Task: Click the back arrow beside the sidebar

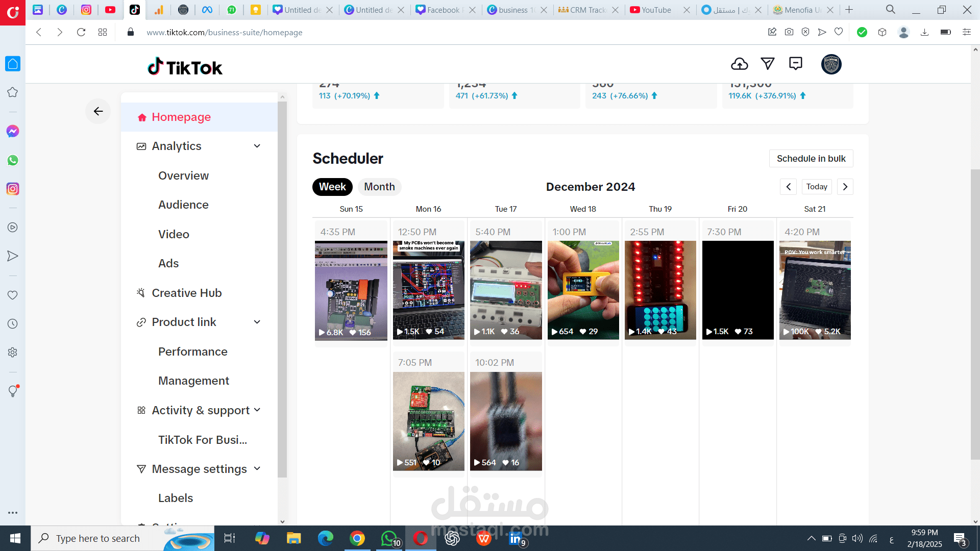Action: click(x=98, y=111)
